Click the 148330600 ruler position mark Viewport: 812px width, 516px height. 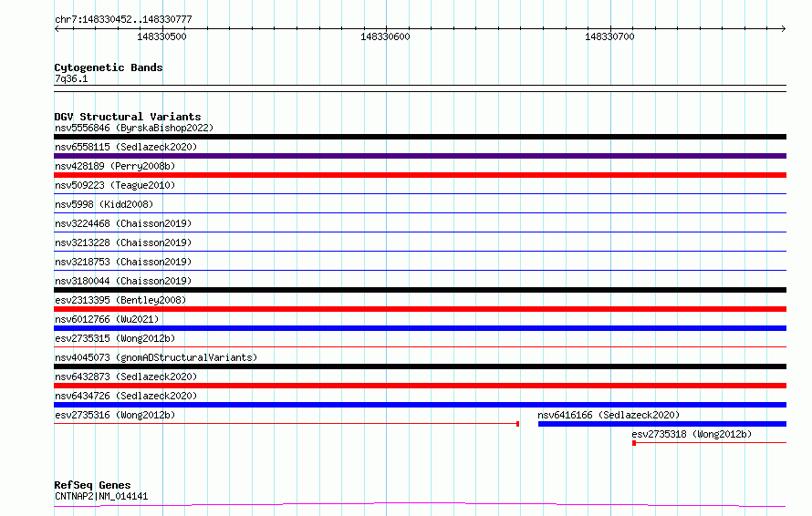click(x=385, y=36)
